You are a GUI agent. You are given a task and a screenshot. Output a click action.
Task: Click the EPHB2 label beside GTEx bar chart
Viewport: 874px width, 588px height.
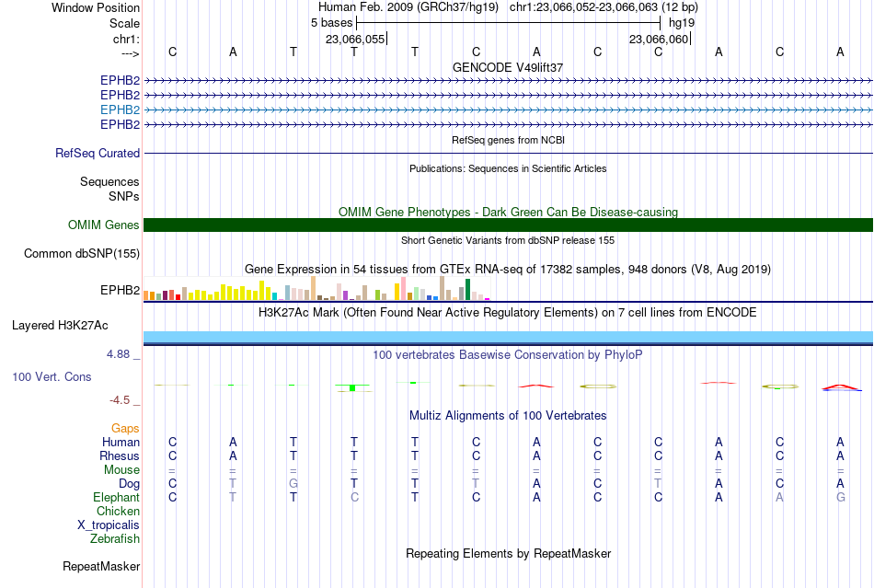120,291
